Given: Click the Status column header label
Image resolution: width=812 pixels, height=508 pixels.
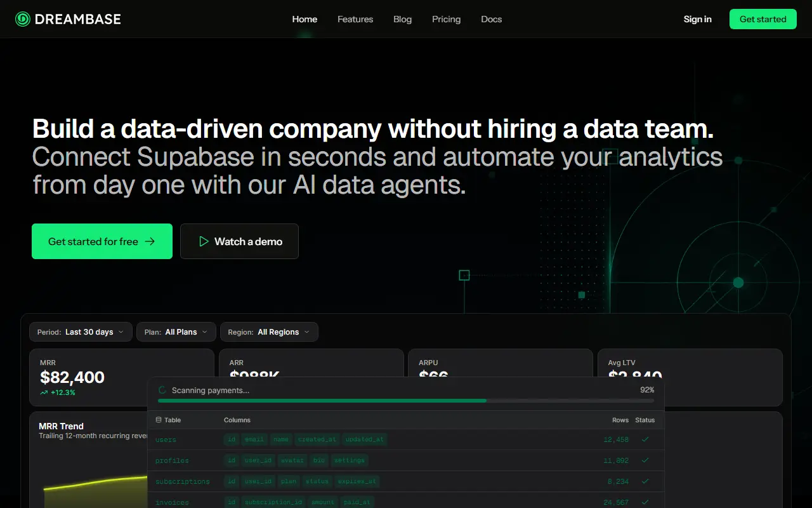Looking at the screenshot, I should 645,420.
